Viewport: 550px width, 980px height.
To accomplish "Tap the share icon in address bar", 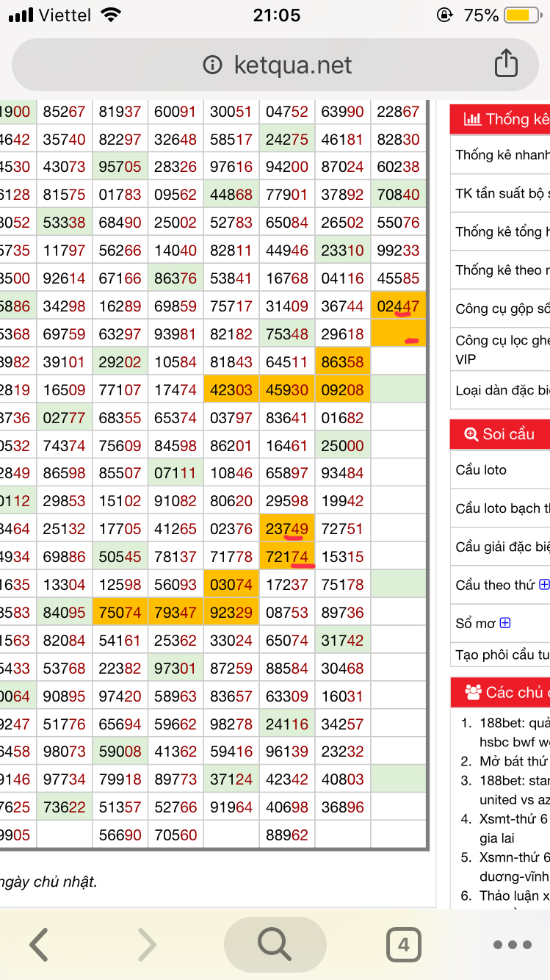I will [x=506, y=64].
